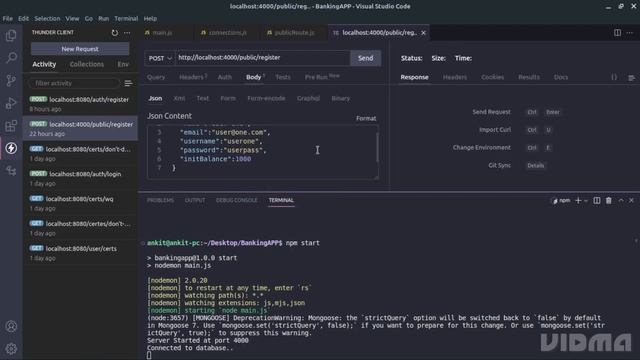The image size is (640, 360).
Task: Open editor more actions ellipsis
Action: tap(630, 33)
